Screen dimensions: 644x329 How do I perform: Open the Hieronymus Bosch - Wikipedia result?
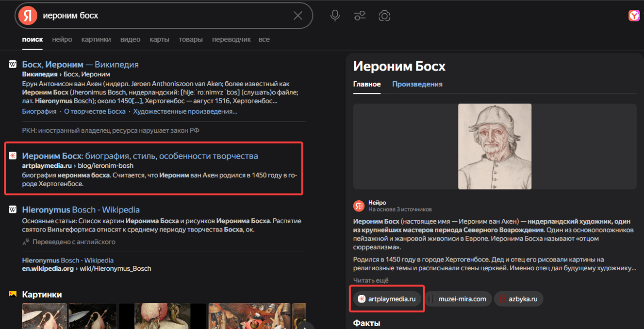(81, 210)
